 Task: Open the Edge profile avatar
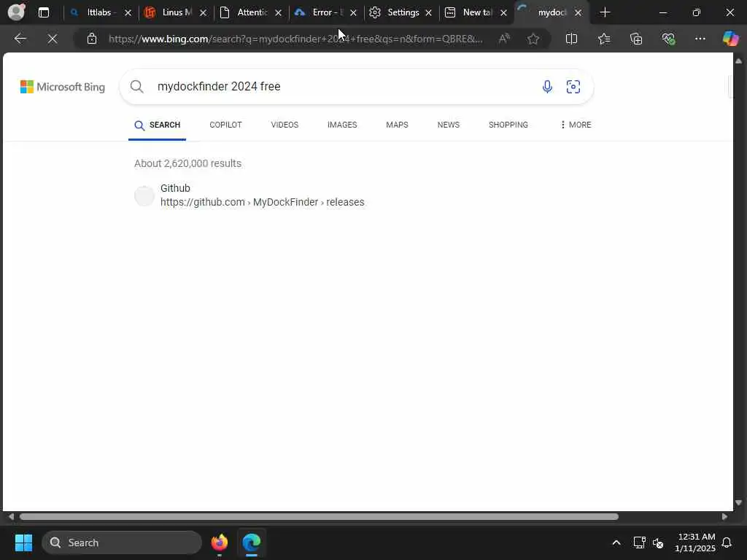pyautogui.click(x=17, y=12)
